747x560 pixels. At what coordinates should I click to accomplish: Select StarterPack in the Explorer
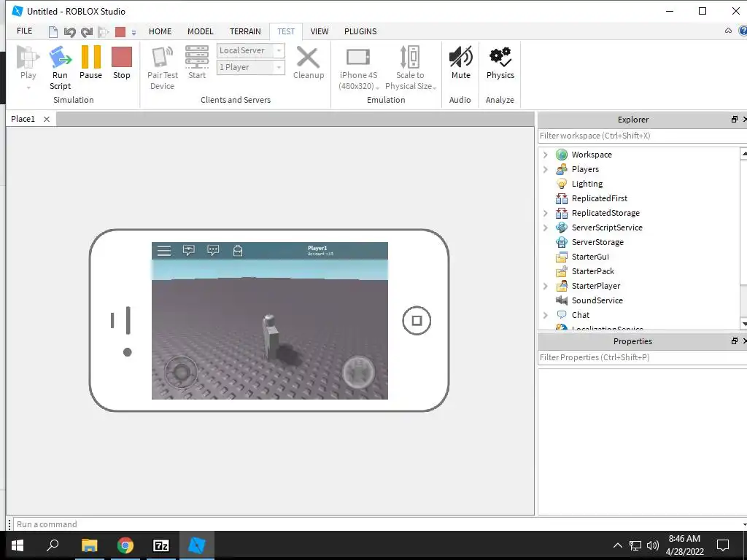click(x=592, y=271)
